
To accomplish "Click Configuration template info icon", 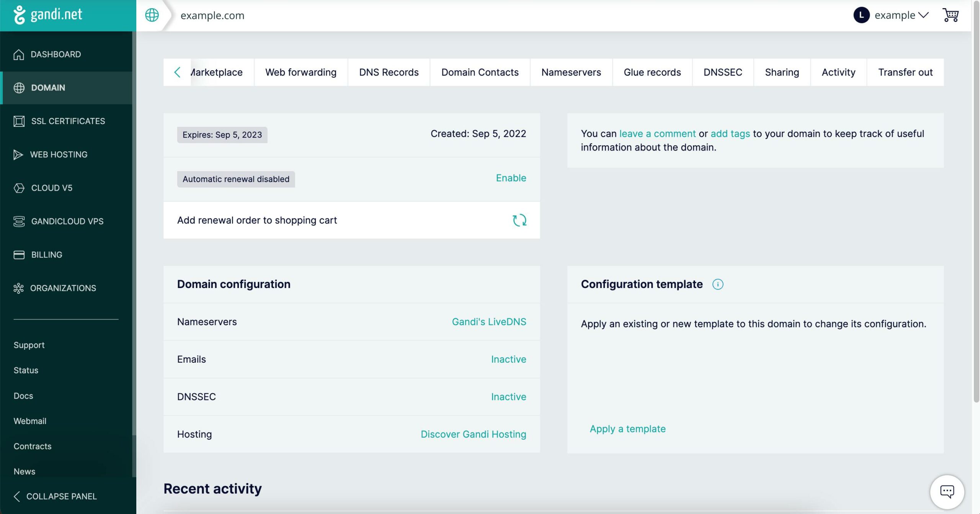I will [x=717, y=284].
